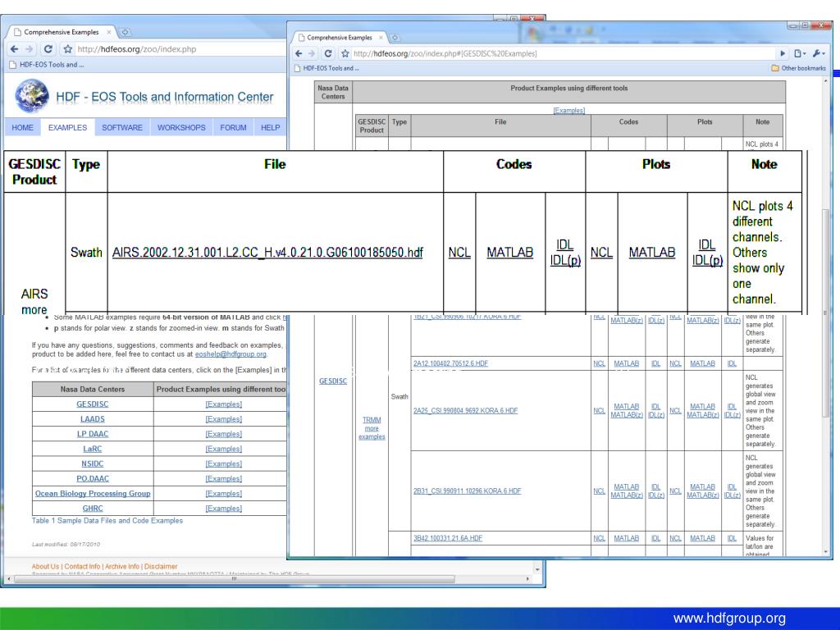Close the front window's Comprehensive Examples tab

(x=381, y=38)
